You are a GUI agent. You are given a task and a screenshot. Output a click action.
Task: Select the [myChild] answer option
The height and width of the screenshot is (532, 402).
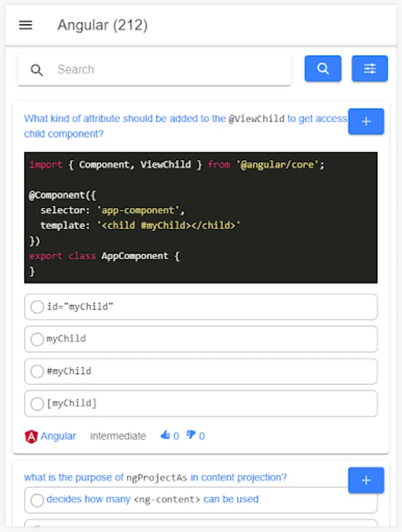[201, 403]
